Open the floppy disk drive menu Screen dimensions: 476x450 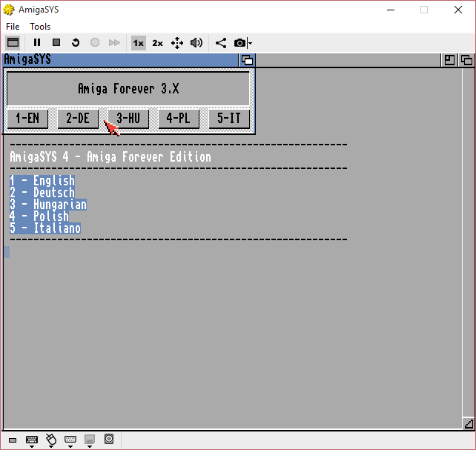coord(90,441)
